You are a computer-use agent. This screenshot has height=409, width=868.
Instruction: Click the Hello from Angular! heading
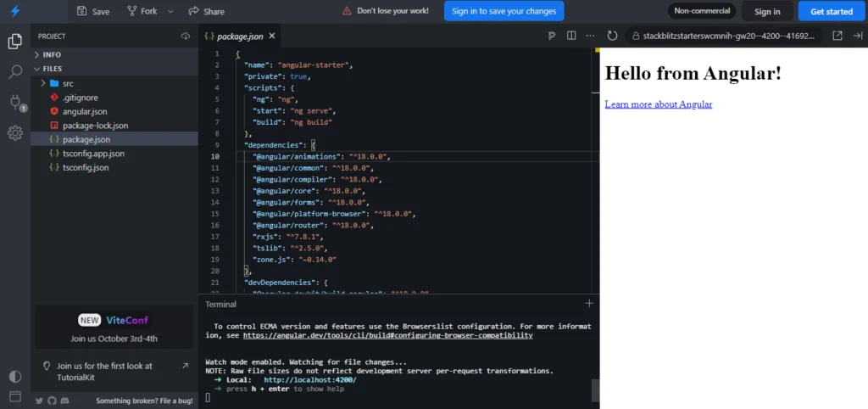tap(693, 73)
